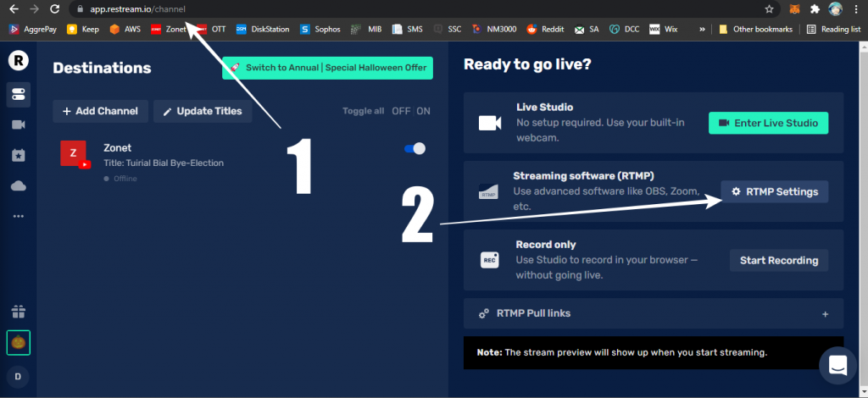Expand the RTMP Pull links section

(824, 313)
